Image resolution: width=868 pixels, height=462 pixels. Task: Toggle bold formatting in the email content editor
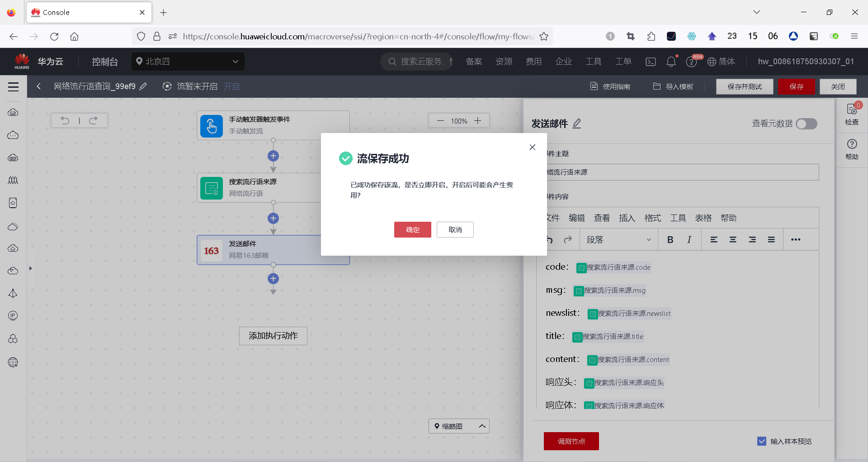coord(670,239)
